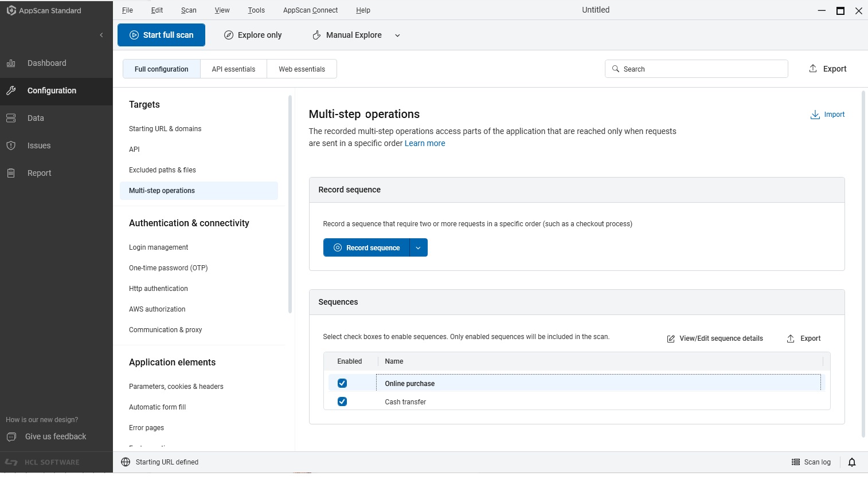Viewport: 868px width, 496px height.
Task: Open the Scan log
Action: (x=811, y=462)
